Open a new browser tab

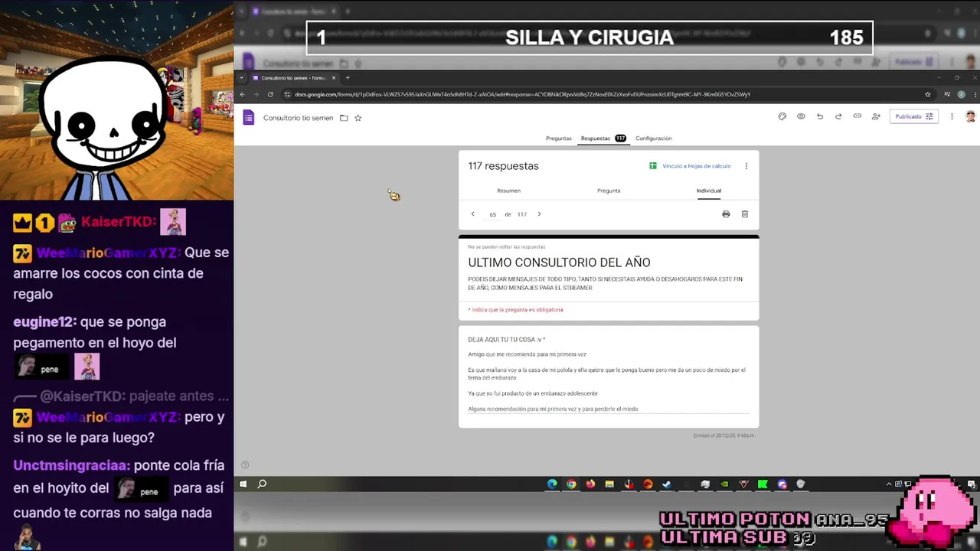pyautogui.click(x=348, y=77)
